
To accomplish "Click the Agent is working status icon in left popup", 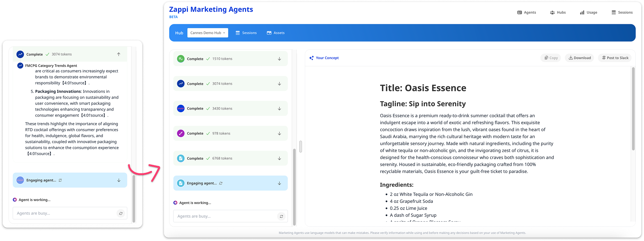I will [x=15, y=200].
